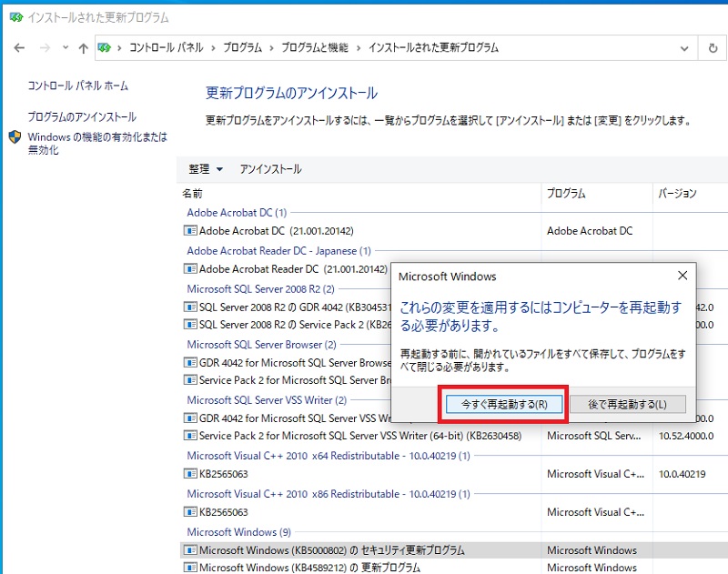The height and width of the screenshot is (574, 728).
Task: Collapse the Microsoft Windows (9) group
Action: (x=238, y=532)
